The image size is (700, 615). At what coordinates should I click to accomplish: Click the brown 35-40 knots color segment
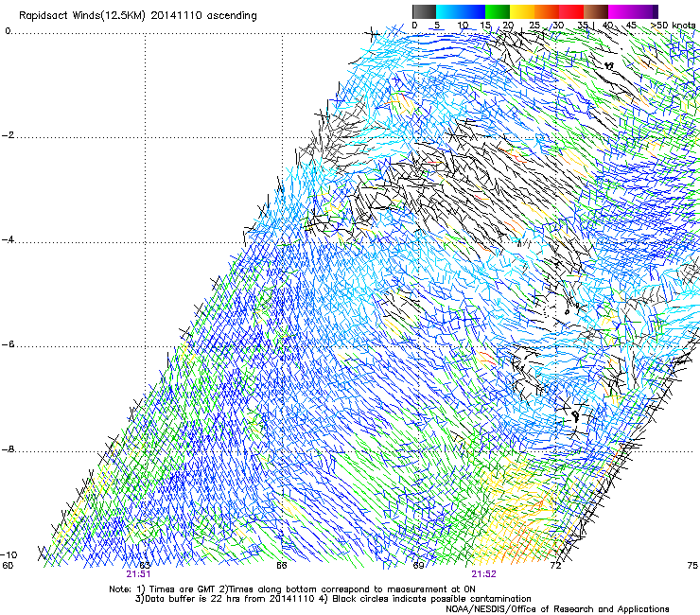(596, 11)
